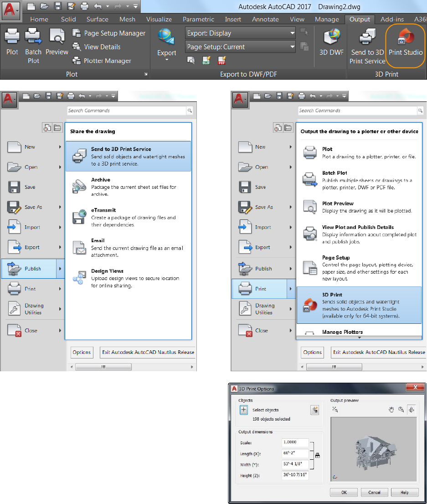Click Options button in left application menu
This screenshot has width=427, height=504.
point(82,352)
